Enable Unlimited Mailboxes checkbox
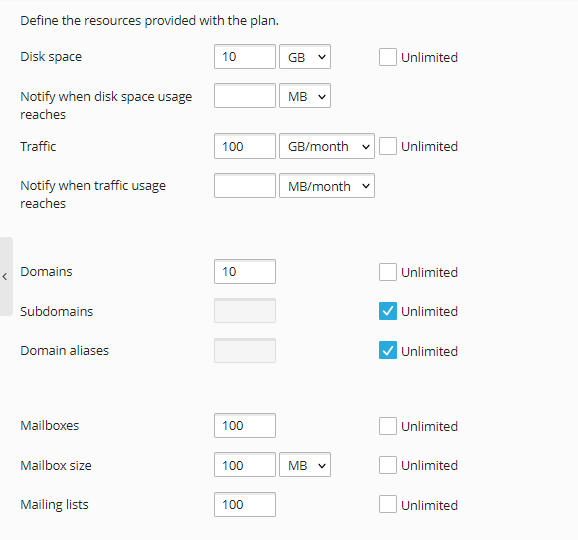The height and width of the screenshot is (540, 578). [387, 426]
